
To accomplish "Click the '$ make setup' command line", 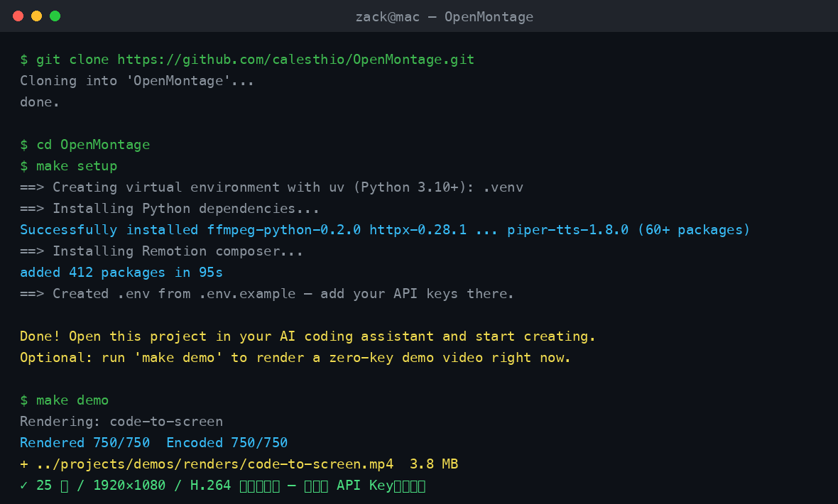I will pos(68,166).
